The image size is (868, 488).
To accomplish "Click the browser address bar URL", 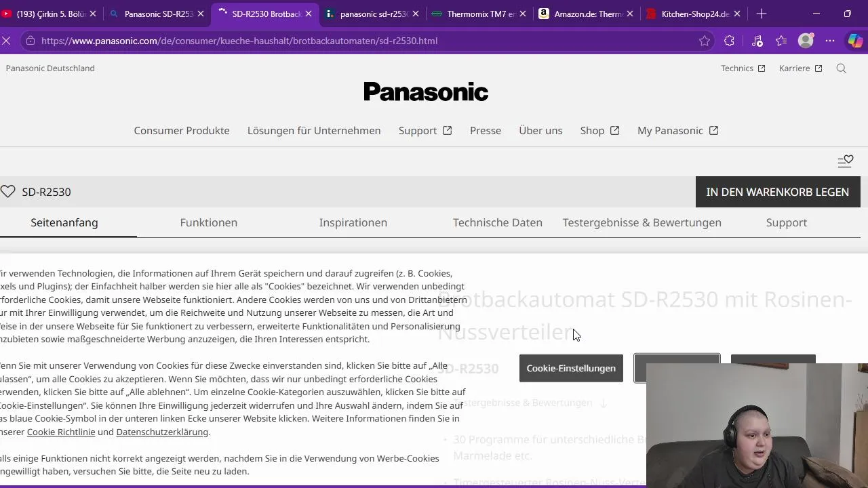I will coord(239,41).
